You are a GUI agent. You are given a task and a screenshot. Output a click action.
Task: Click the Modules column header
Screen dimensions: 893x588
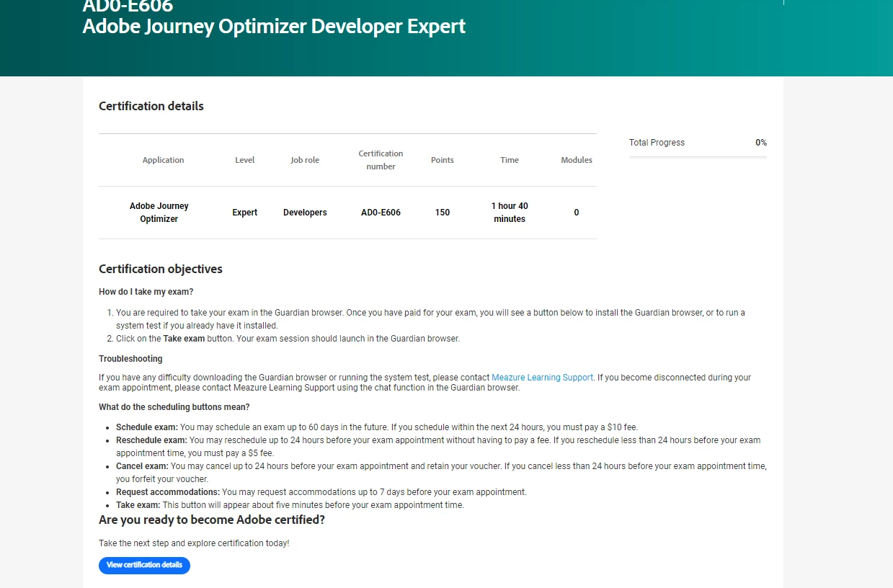577,160
